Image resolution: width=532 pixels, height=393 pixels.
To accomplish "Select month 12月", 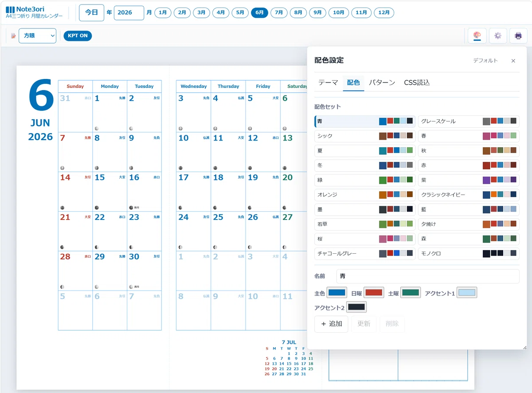I will pyautogui.click(x=384, y=12).
